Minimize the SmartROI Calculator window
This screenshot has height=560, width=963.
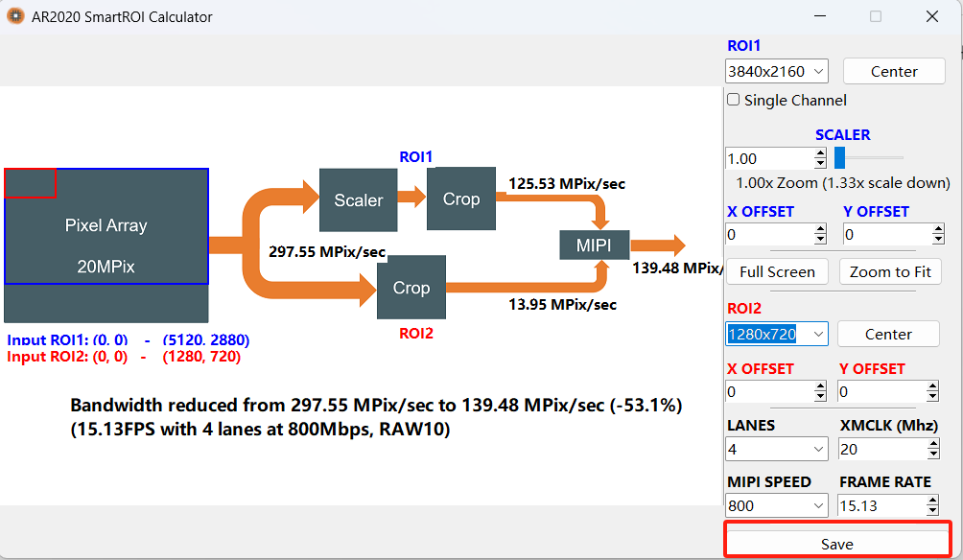coord(820,16)
